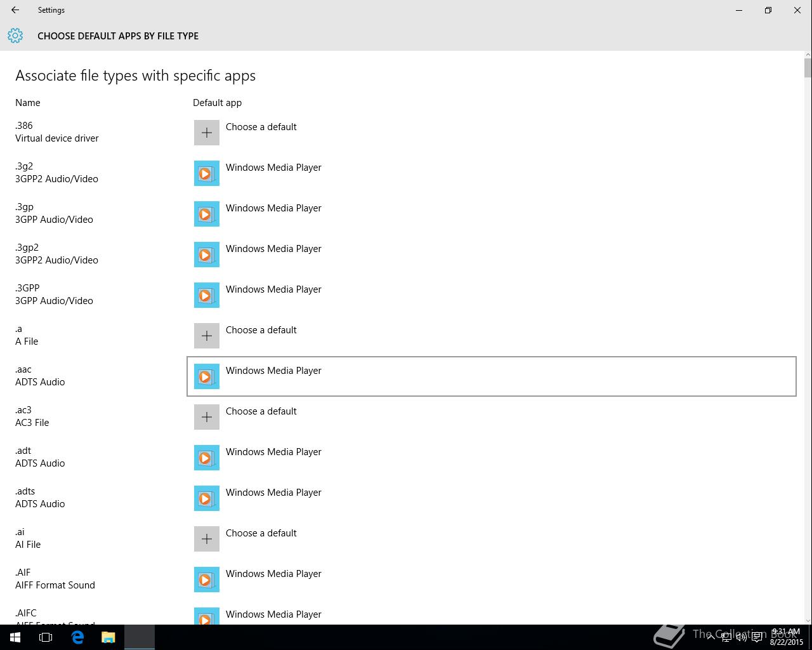Launch Microsoft Edge from the taskbar
Image resolution: width=812 pixels, height=650 pixels.
(x=77, y=637)
